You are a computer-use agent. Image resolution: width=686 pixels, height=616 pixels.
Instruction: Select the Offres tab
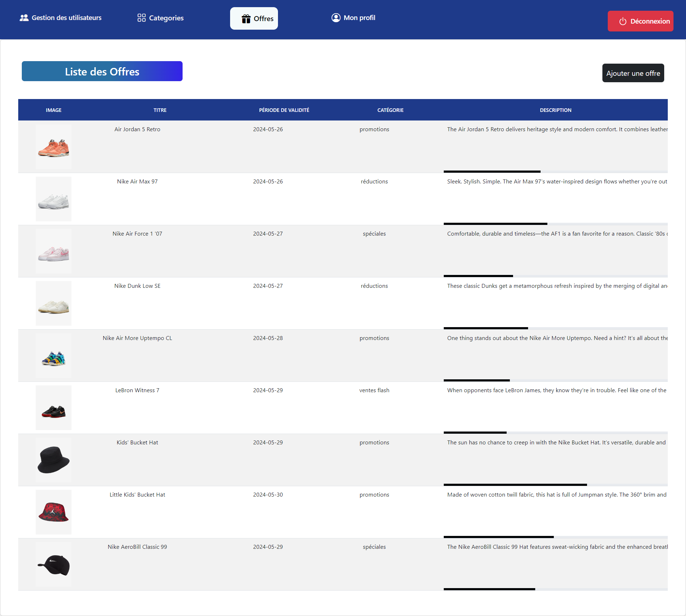tap(254, 19)
